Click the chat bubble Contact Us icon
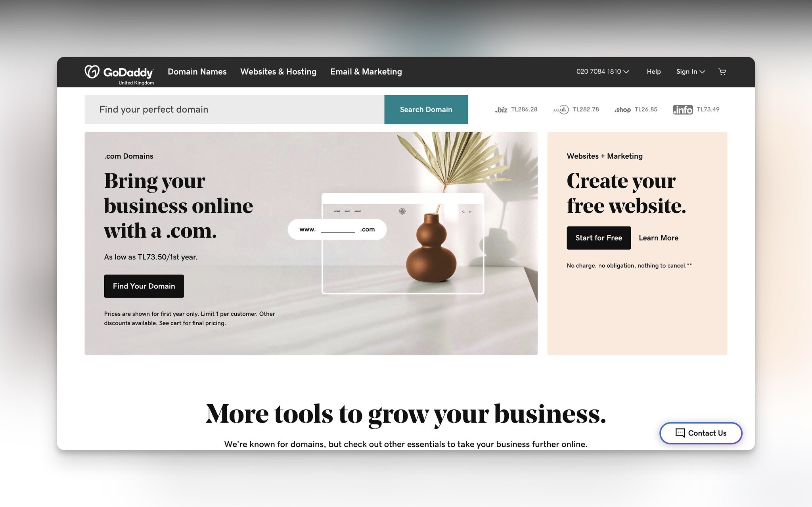812x507 pixels. click(x=680, y=433)
